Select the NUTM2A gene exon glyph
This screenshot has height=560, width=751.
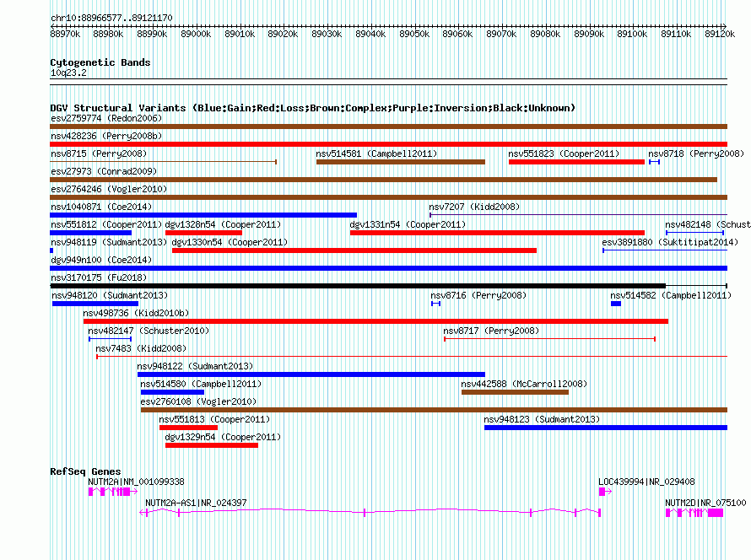point(113,492)
